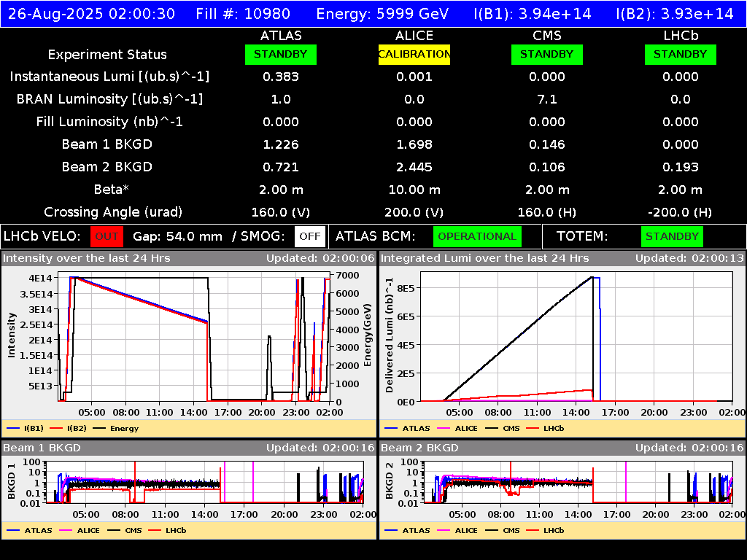Click the Energy legend entry in Intensity chart
This screenshot has width=747, height=560.
tap(116, 428)
